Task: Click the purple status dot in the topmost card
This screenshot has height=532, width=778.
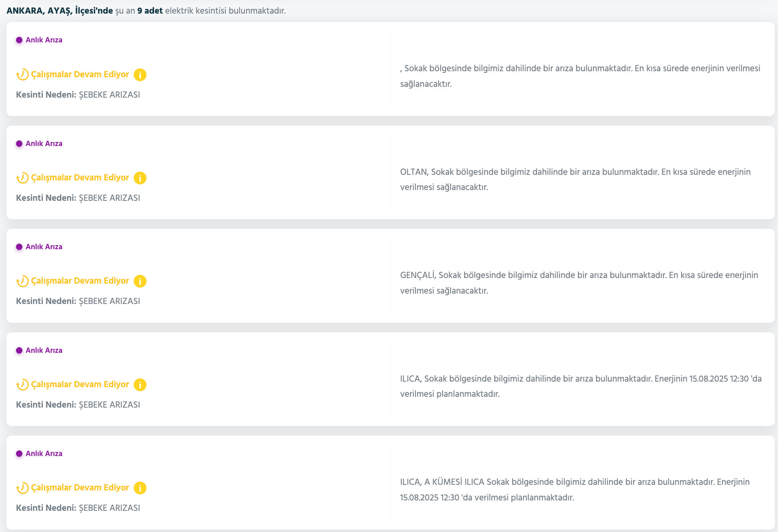Action: pos(19,40)
